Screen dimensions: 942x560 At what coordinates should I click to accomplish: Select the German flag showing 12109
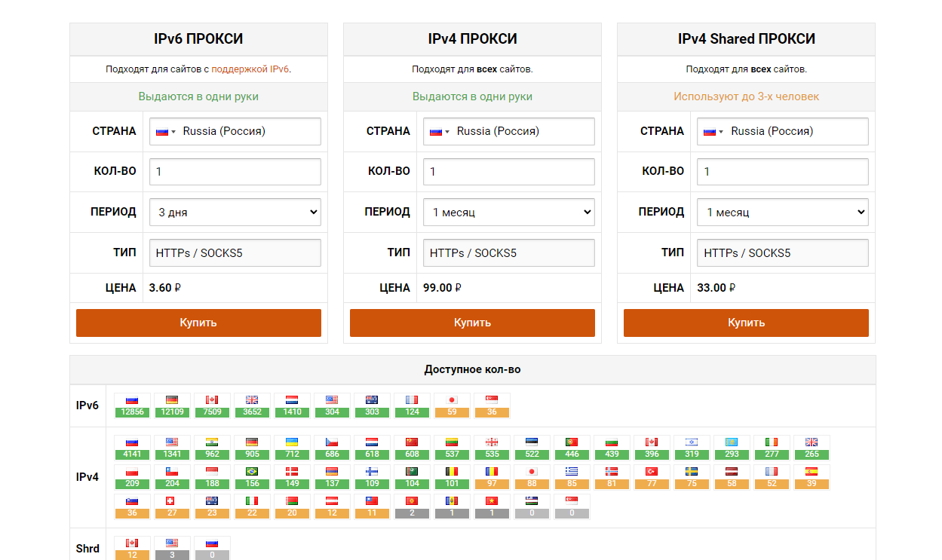(173, 405)
